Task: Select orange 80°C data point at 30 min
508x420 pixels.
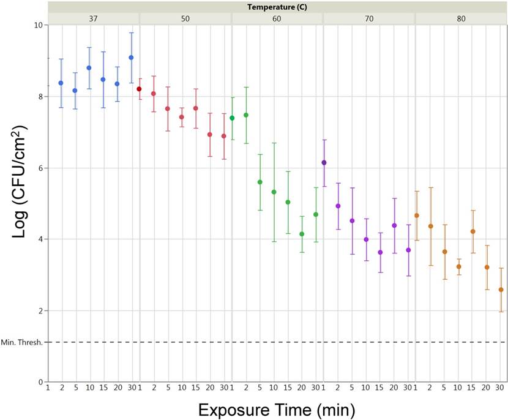Action: (x=501, y=290)
